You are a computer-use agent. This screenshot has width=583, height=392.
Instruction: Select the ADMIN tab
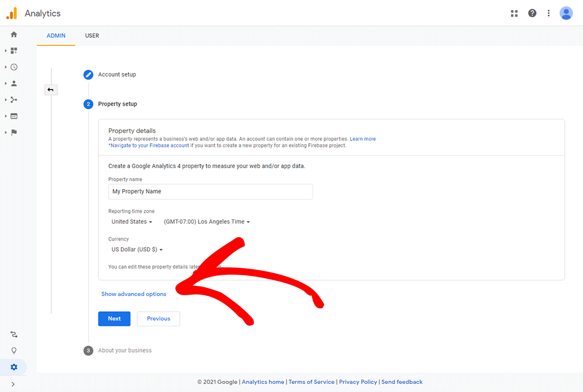55,35
